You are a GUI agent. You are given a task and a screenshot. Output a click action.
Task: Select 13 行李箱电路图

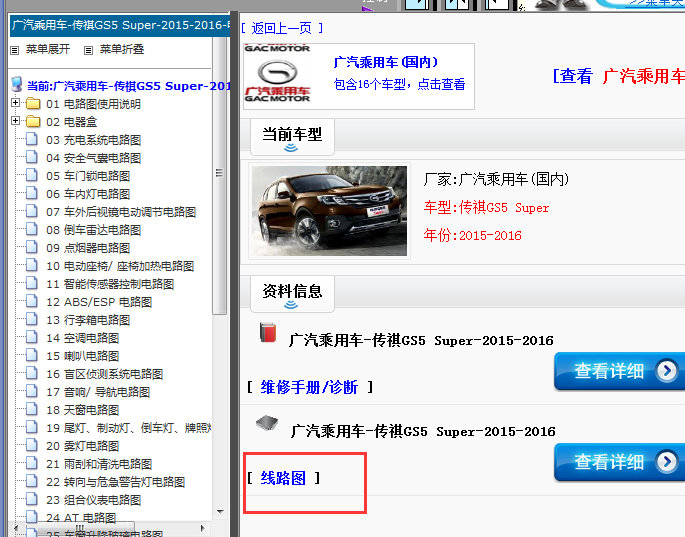(x=88, y=320)
